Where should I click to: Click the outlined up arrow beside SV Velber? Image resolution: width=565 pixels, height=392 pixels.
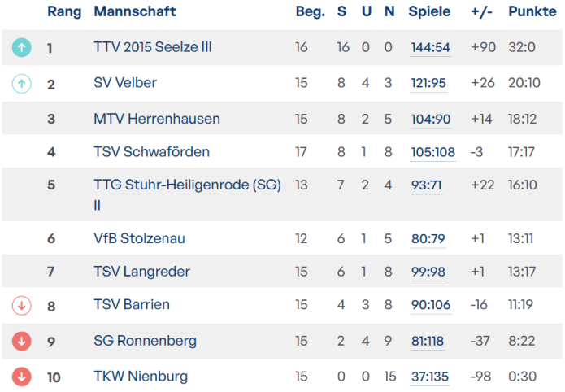[22, 83]
